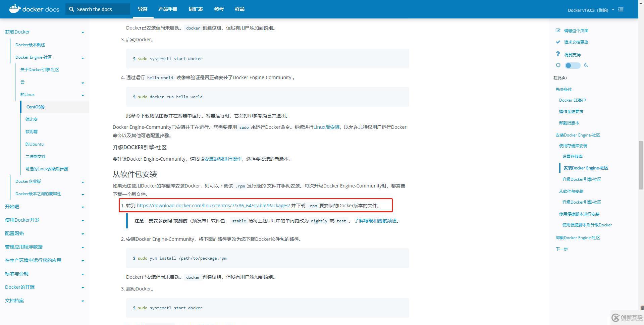The image size is (644, 325).
Task: Open 的Ubuntu in the sidebar
Action: (35, 144)
